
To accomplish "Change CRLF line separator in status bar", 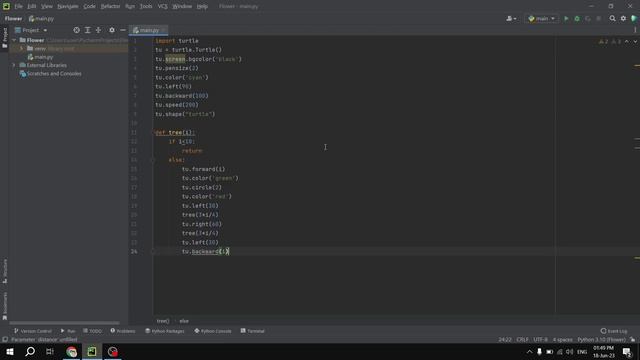I will coord(522,340).
